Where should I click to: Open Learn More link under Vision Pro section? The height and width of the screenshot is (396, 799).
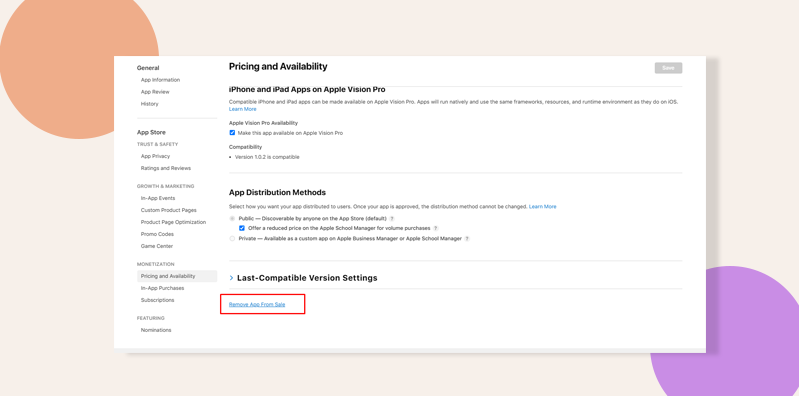(x=243, y=109)
